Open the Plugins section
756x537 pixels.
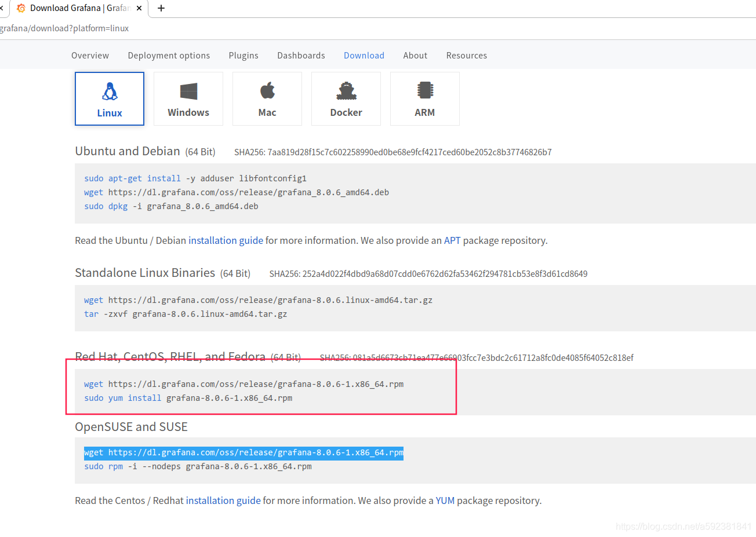tap(243, 56)
